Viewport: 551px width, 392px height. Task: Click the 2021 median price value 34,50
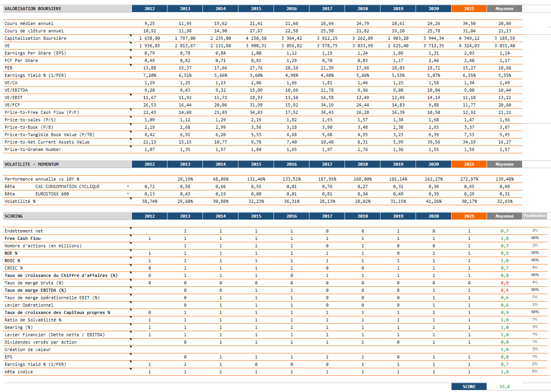[469, 23]
